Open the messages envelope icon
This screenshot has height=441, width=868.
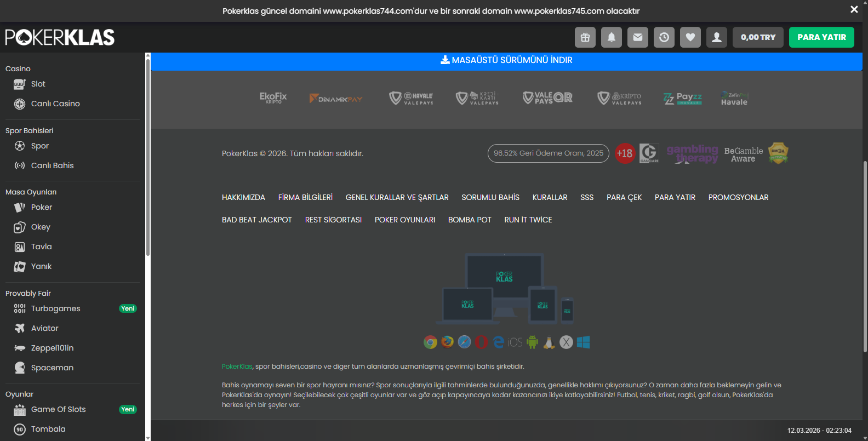coord(638,37)
